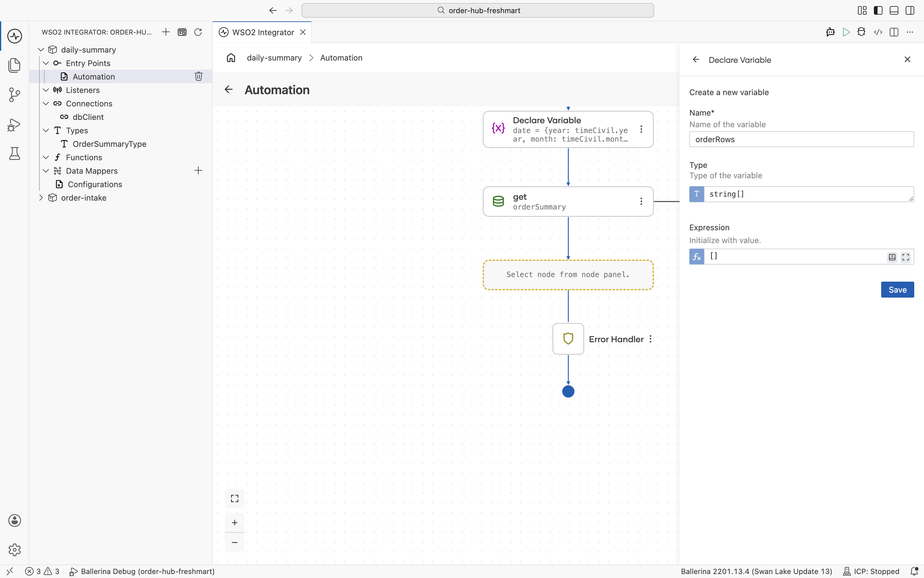
Task: Collapse the Data Mappers section
Action: point(46,171)
